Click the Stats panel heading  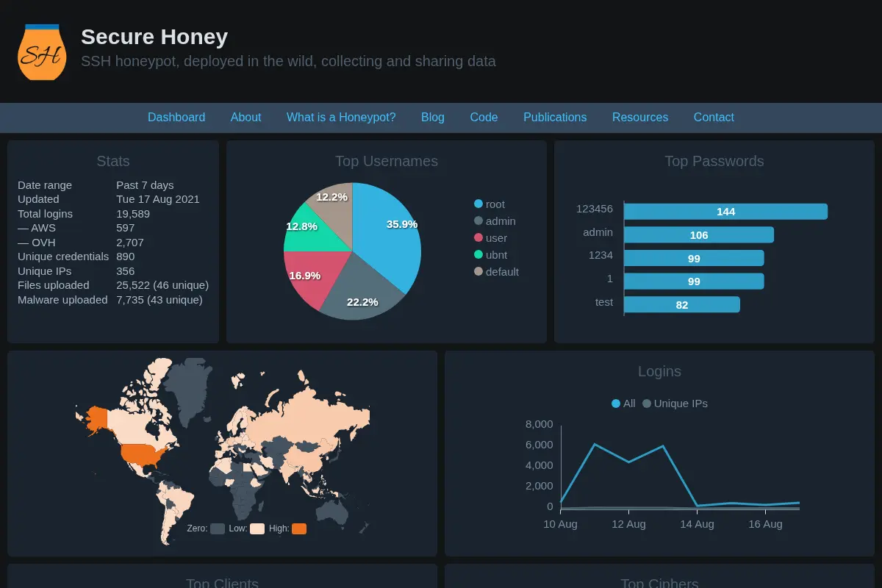tap(113, 162)
